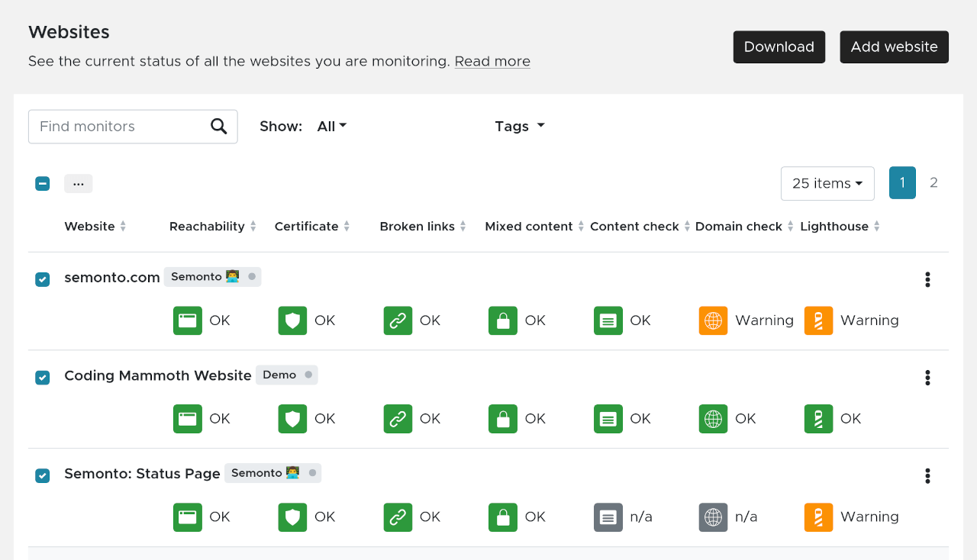Click semonto.com Domain check warning icon
977x560 pixels.
tap(713, 321)
